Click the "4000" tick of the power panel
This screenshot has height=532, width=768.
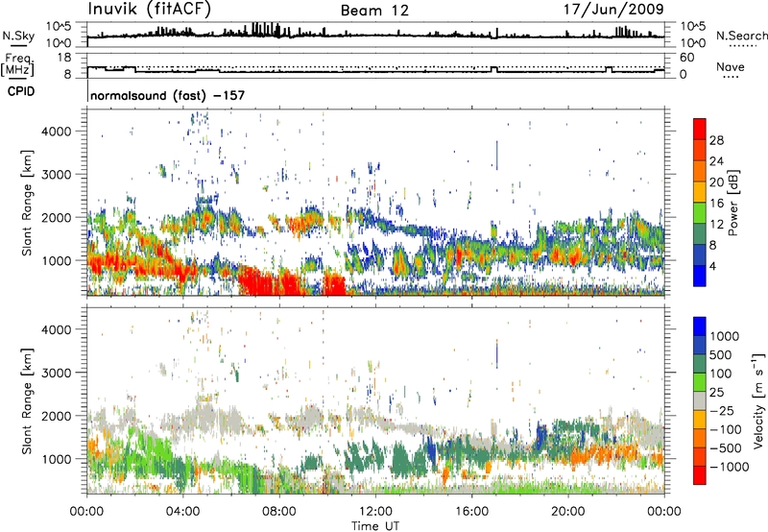pyautogui.click(x=56, y=132)
